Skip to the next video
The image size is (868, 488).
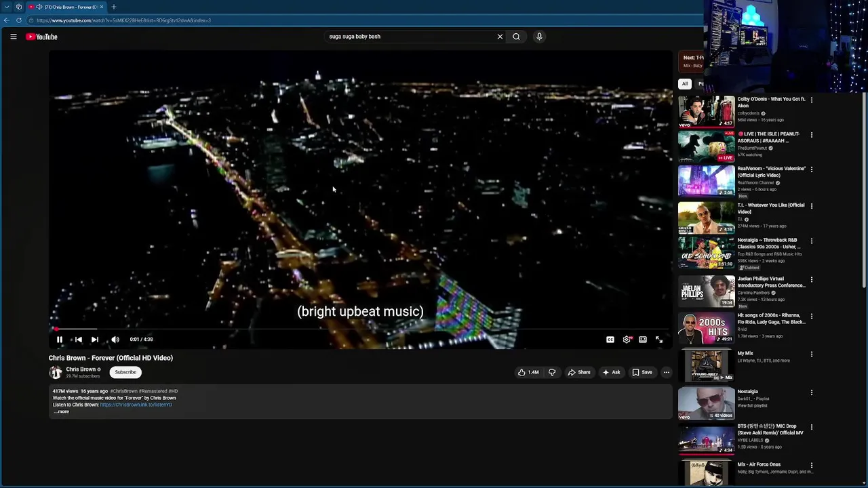tap(95, 340)
